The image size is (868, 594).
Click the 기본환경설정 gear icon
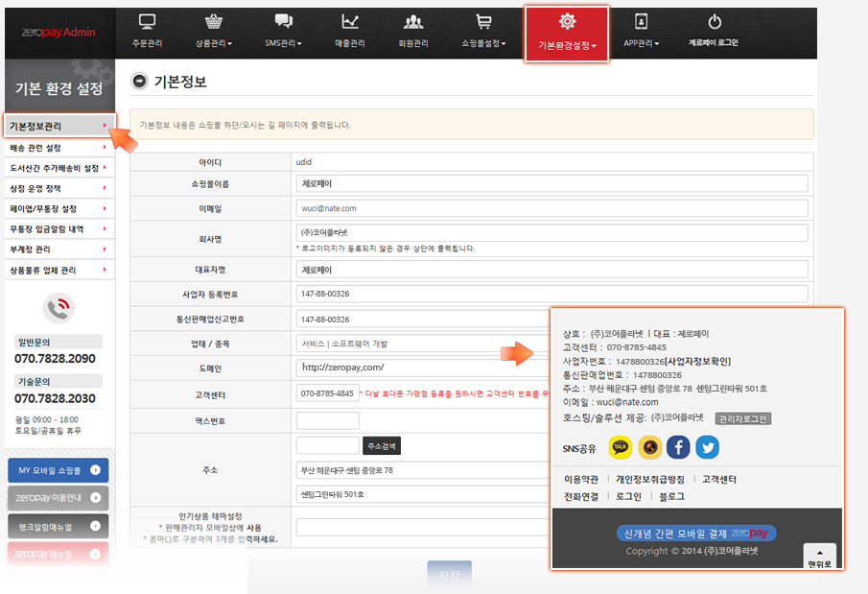point(567,22)
